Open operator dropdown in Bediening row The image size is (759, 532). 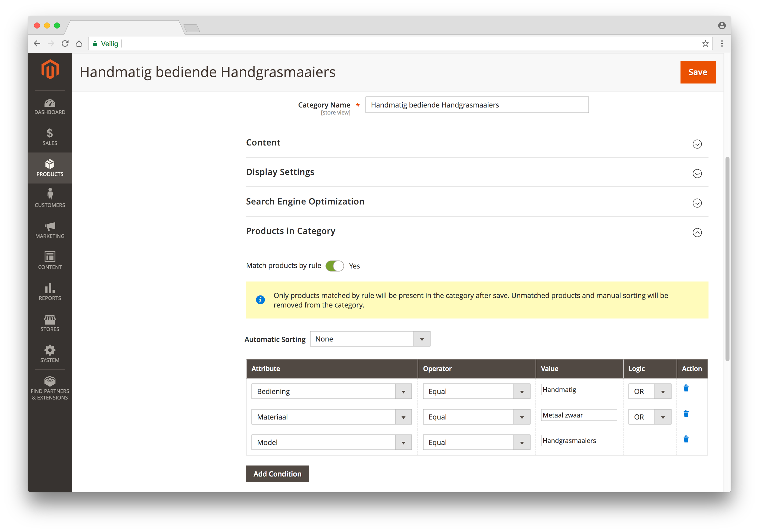coord(476,391)
